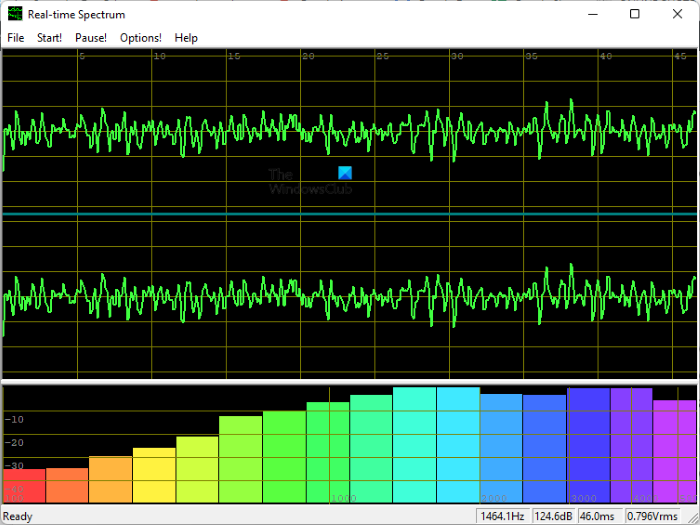This screenshot has width=700, height=525.
Task: Select the leftmost red spectrum bar
Action: (23, 485)
